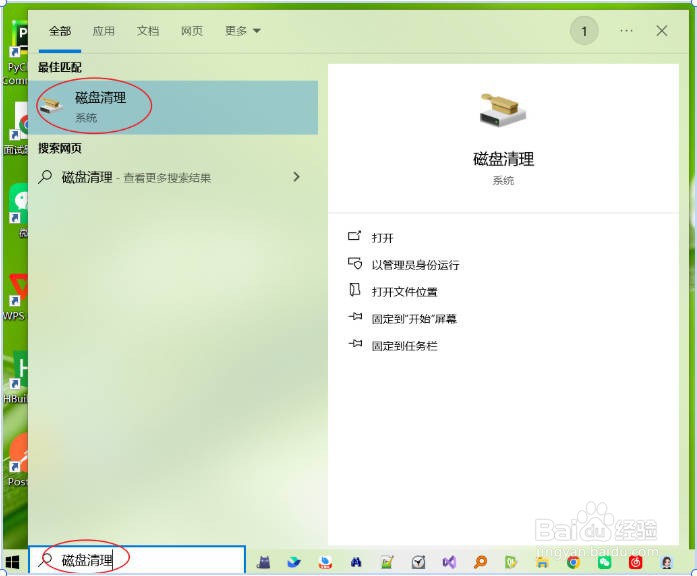This screenshot has height=576, width=697.
Task: Expand the 更多 dropdown filter
Action: [x=242, y=31]
